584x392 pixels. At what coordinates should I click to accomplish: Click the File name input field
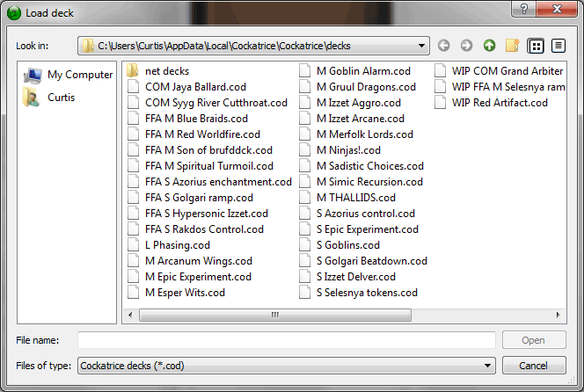click(287, 340)
